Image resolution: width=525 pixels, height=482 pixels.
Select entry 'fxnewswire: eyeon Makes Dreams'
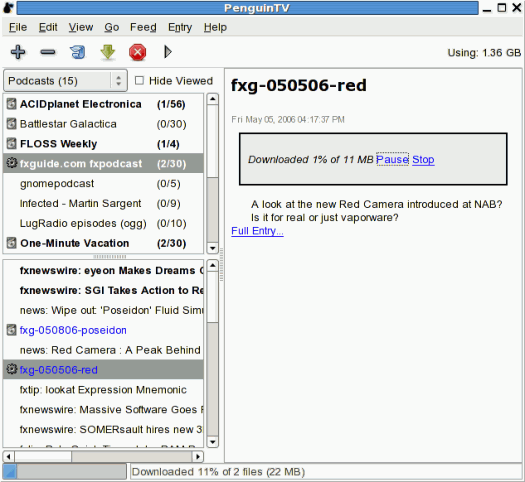point(103,270)
